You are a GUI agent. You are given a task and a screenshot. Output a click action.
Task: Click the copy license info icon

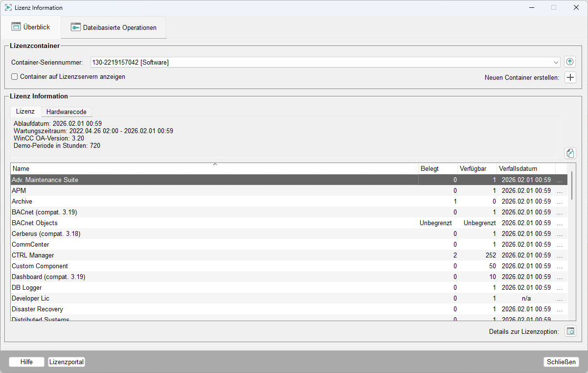pos(570,153)
